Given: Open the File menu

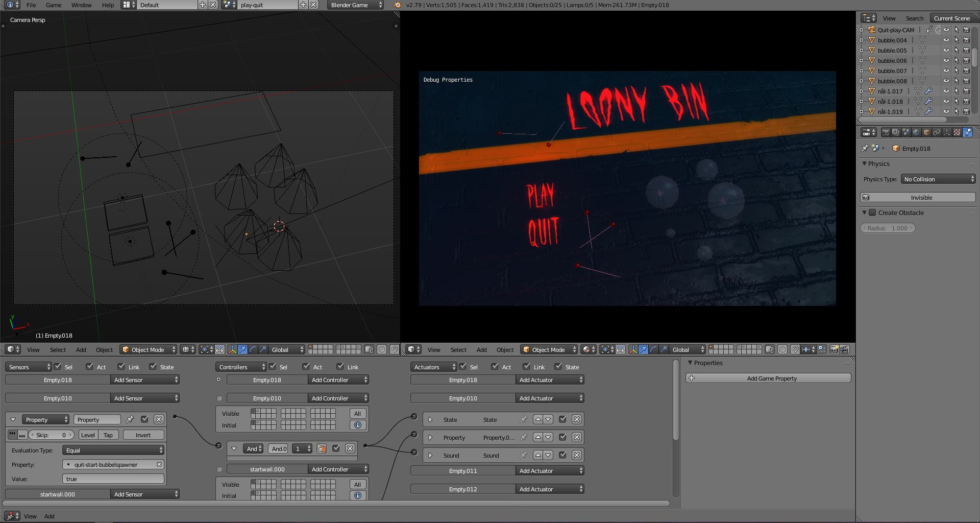Looking at the screenshot, I should tap(31, 5).
